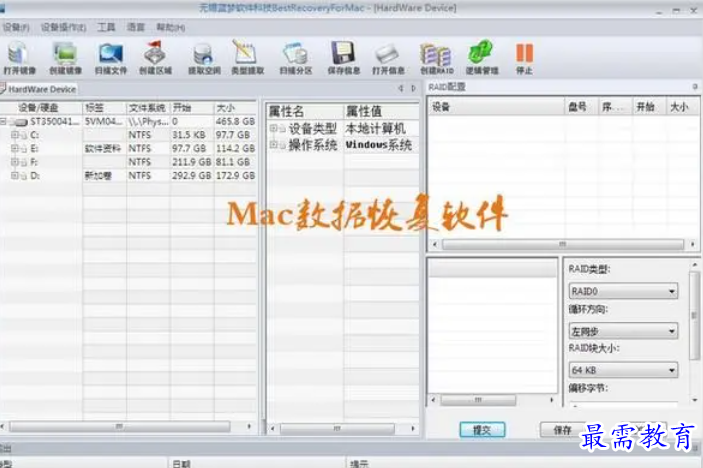Click the 打开信息 (open info) icon
The width and height of the screenshot is (703, 468).
[387, 54]
